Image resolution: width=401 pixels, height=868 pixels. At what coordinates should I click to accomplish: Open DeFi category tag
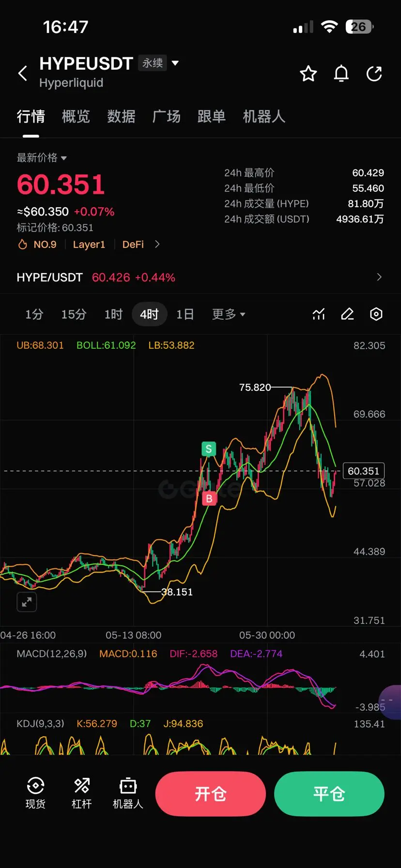point(133,245)
